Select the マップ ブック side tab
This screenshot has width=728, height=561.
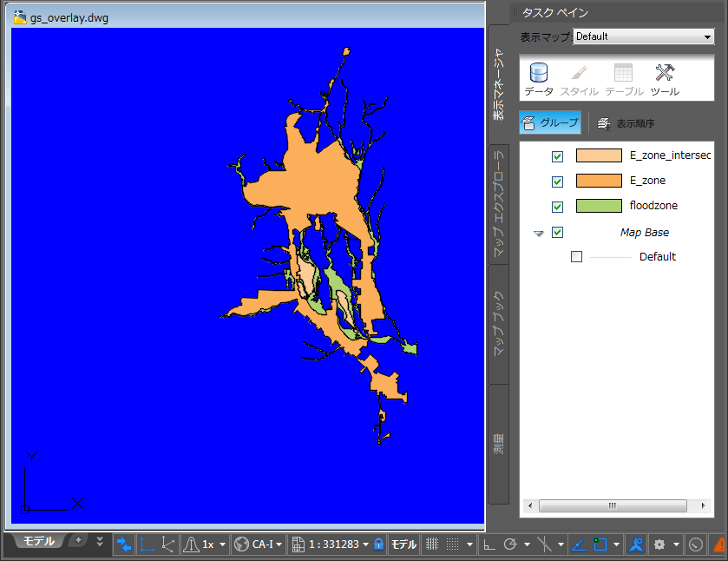pyautogui.click(x=499, y=324)
